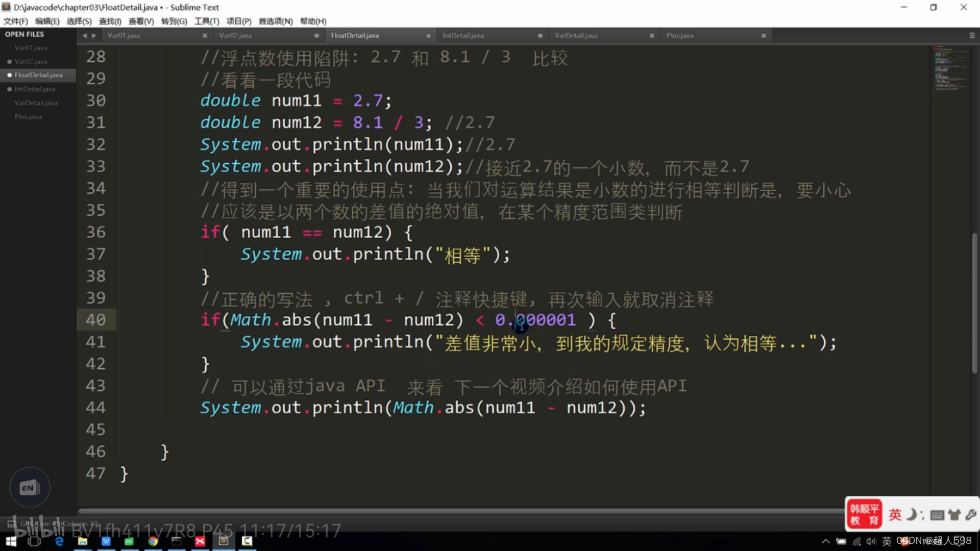The image size is (980, 551).
Task: Open the red X app on taskbar
Action: 200,541
